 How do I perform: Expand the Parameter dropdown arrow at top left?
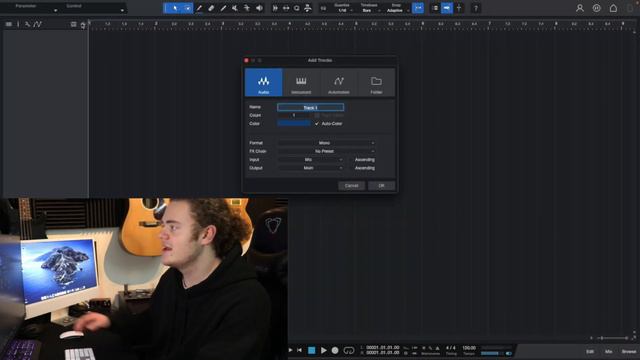(56, 10)
